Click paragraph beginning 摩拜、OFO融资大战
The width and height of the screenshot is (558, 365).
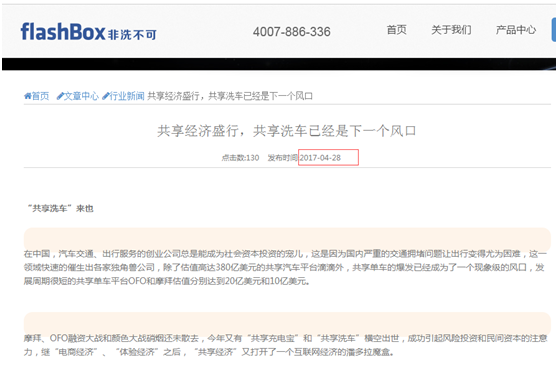(285, 345)
